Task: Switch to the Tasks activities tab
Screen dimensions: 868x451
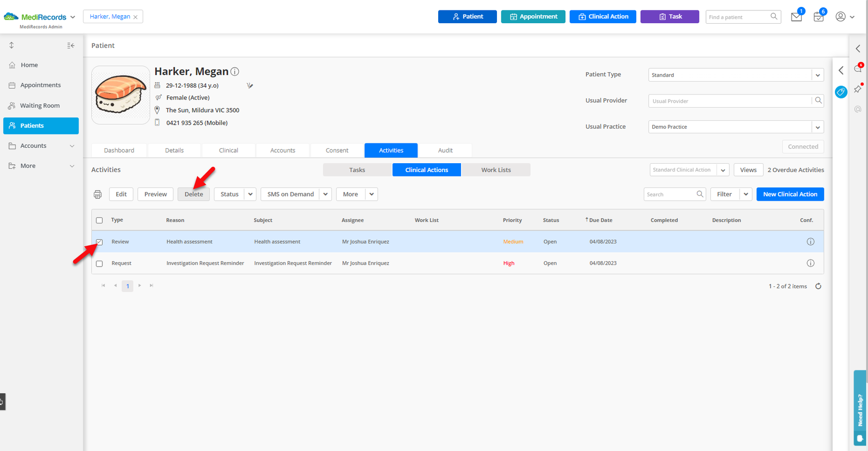Action: point(357,170)
